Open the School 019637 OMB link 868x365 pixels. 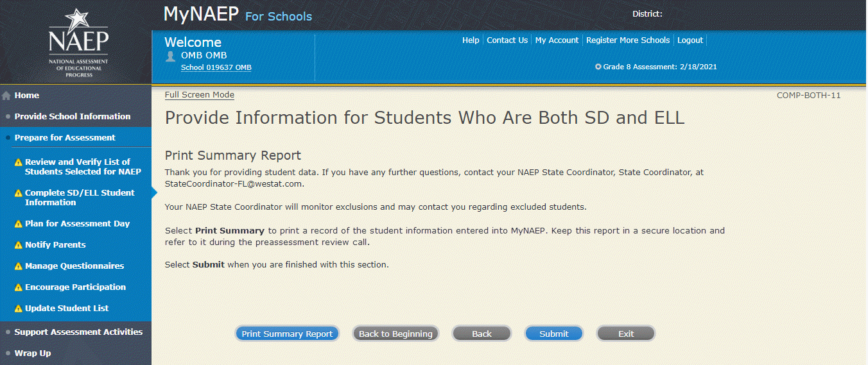(216, 68)
